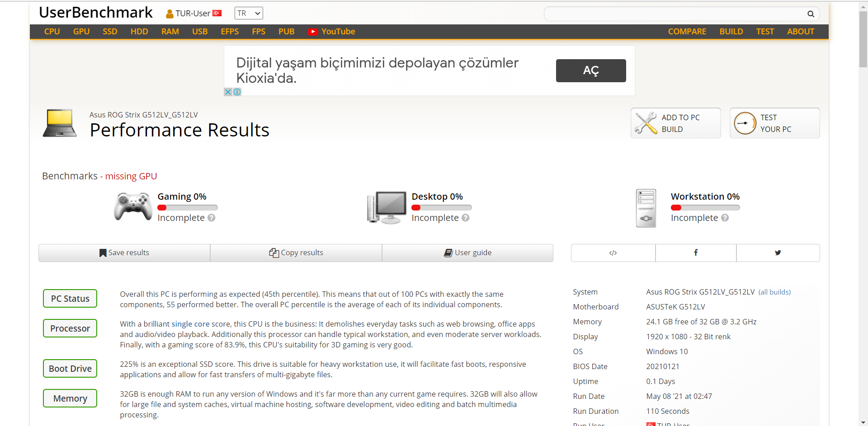
Task: Go to the COMPARE page
Action: (687, 32)
